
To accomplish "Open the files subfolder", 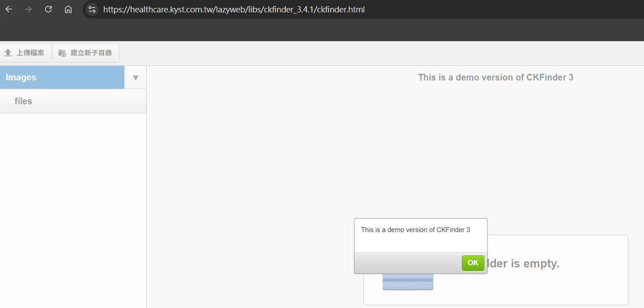I will coord(73,101).
